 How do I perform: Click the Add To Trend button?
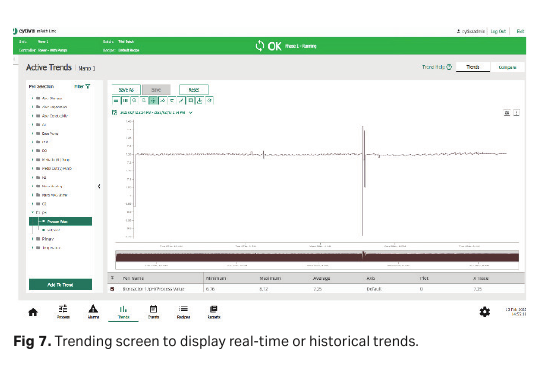[60, 285]
